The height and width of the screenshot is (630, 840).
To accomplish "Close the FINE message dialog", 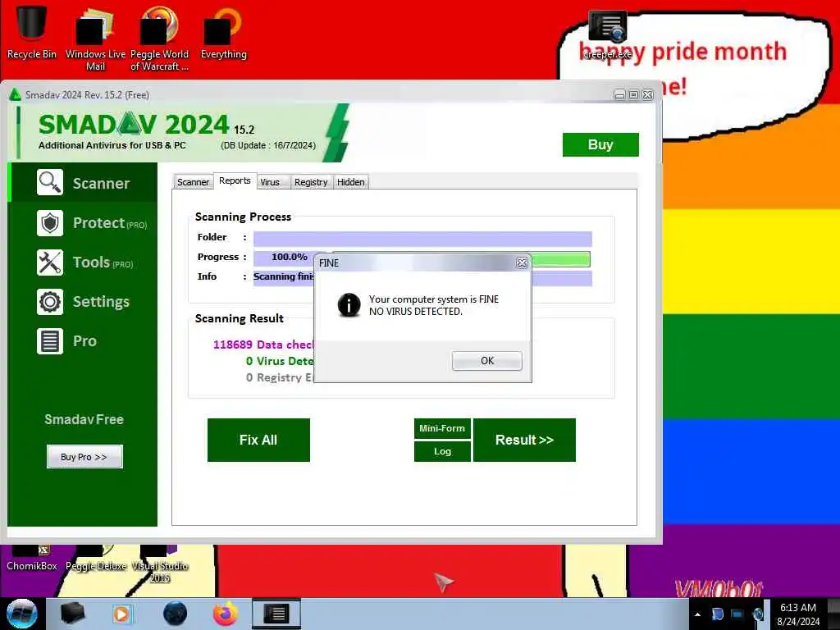I will pyautogui.click(x=522, y=262).
